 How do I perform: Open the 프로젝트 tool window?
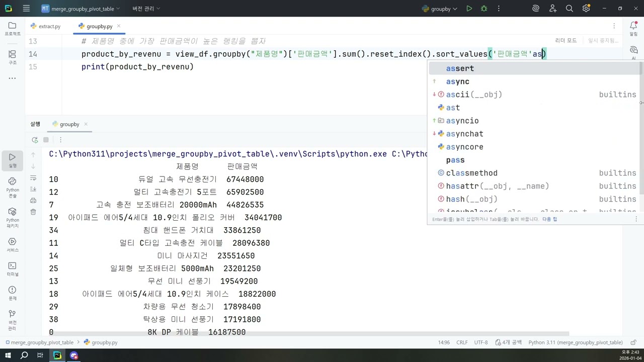click(x=13, y=29)
